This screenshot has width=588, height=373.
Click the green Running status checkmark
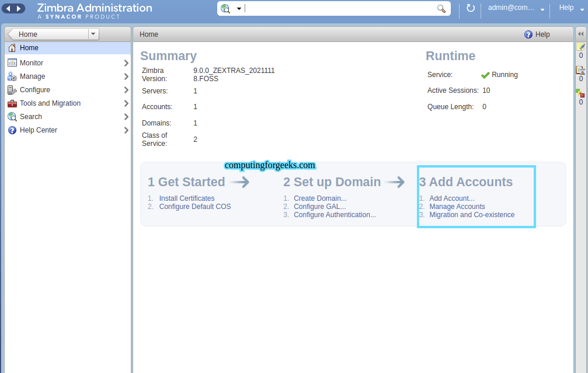coord(485,75)
